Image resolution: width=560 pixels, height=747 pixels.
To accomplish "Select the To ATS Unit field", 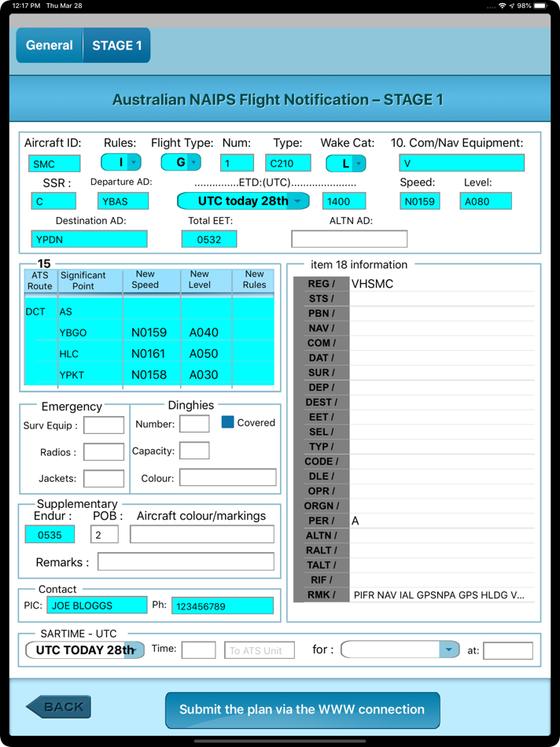I will tap(260, 649).
